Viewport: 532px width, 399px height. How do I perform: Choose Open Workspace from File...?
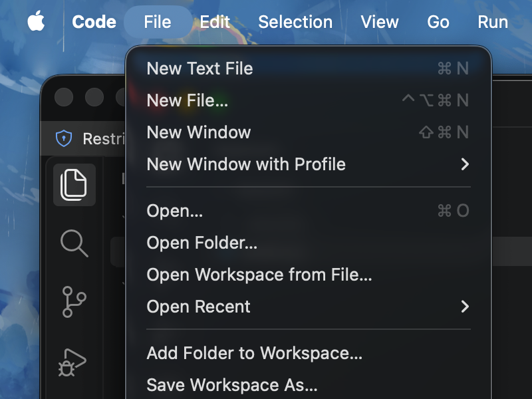tap(309, 275)
